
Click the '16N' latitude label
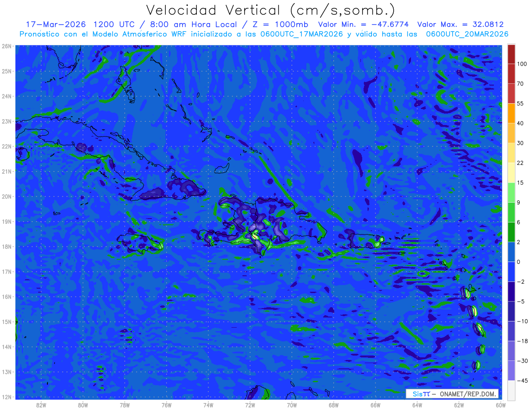click(7, 297)
